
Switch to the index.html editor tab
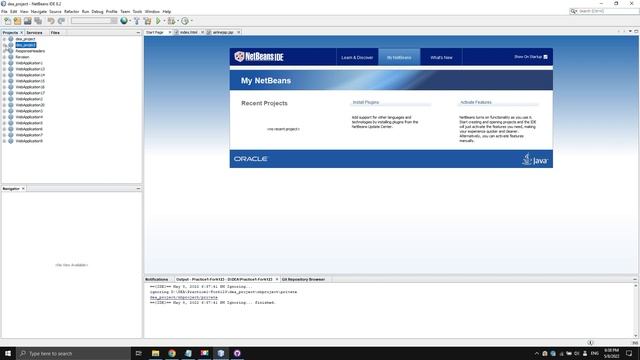coord(189,32)
